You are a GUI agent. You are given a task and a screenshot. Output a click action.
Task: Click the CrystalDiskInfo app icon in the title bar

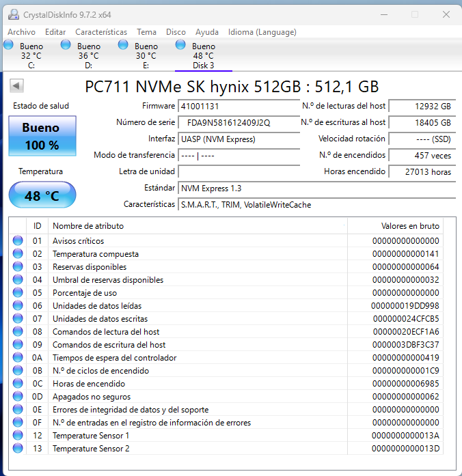[x=14, y=14]
